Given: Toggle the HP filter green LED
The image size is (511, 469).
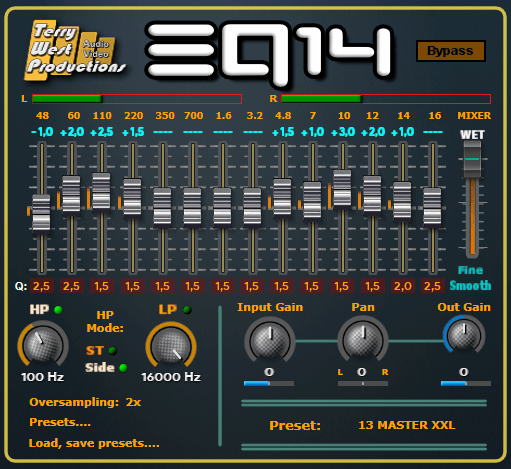Looking at the screenshot, I should (58, 310).
